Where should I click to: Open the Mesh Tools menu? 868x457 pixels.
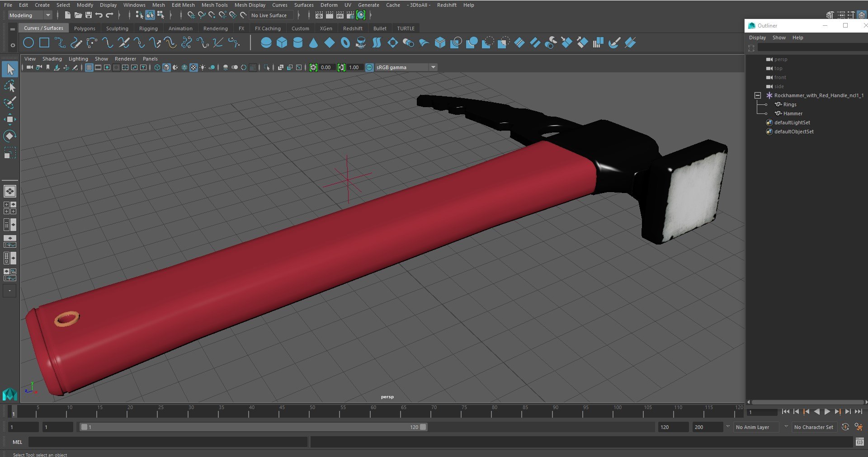click(x=214, y=5)
